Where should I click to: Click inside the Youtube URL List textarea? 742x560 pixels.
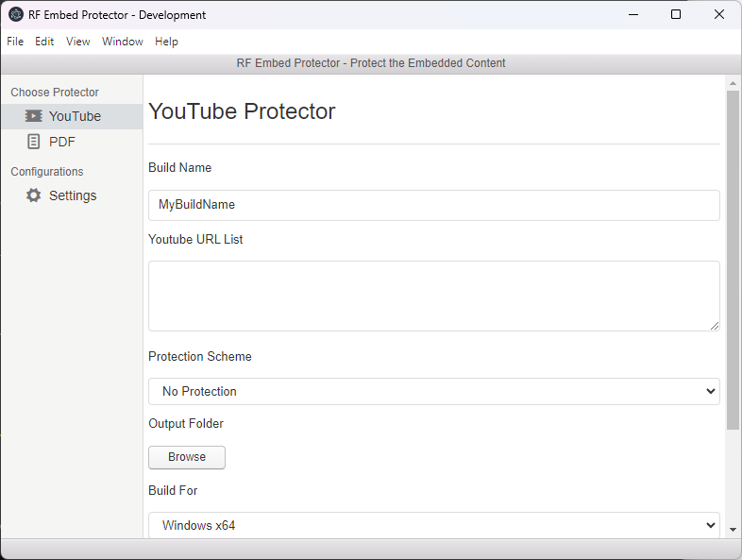pos(434,296)
